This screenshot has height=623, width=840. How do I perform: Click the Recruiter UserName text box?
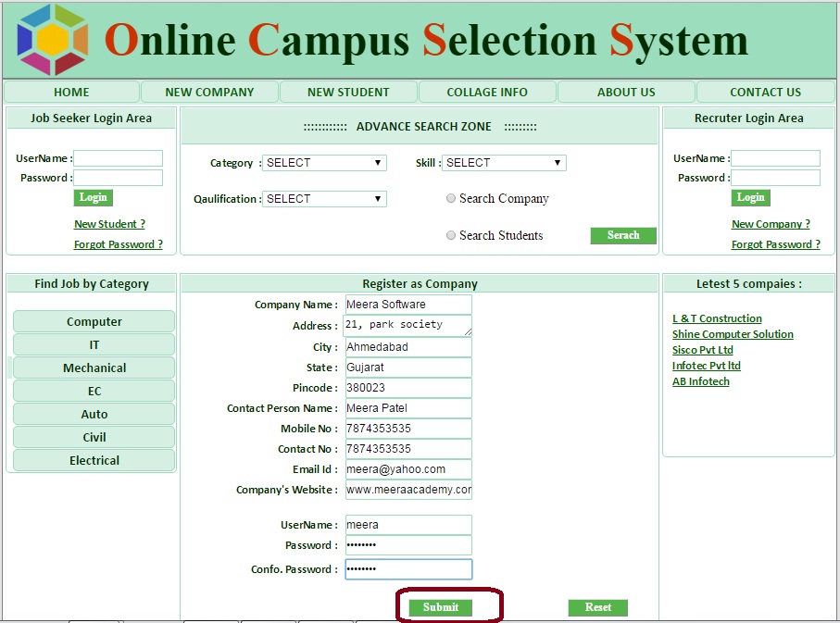(x=775, y=158)
